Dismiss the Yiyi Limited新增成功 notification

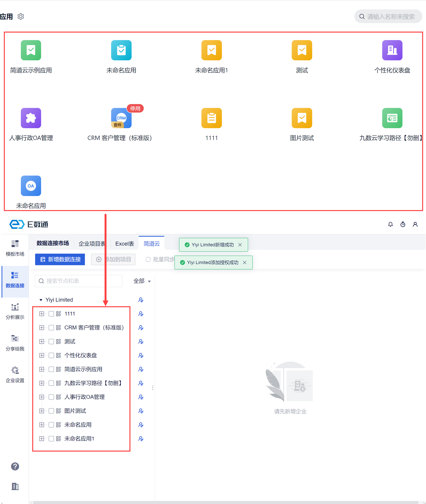tap(240, 245)
